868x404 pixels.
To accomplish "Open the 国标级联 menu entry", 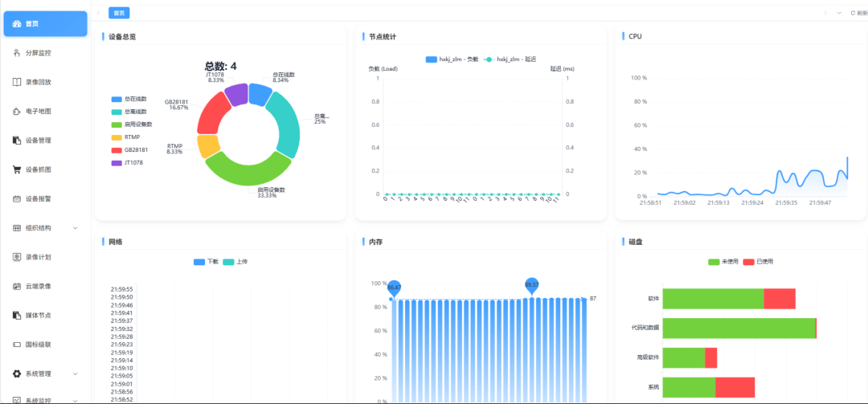I will [45, 345].
